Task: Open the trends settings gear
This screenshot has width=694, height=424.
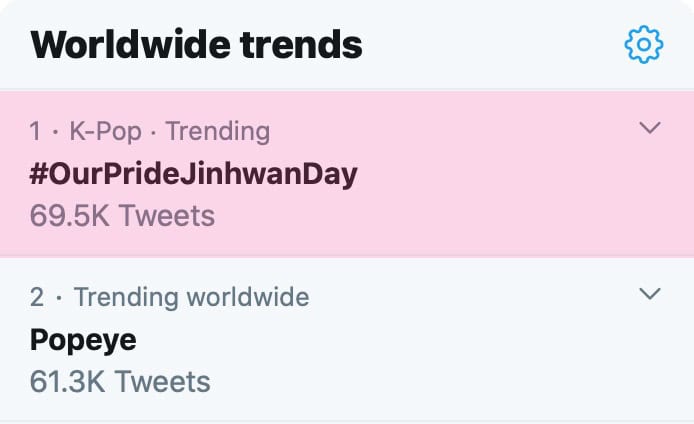Action: click(x=643, y=44)
